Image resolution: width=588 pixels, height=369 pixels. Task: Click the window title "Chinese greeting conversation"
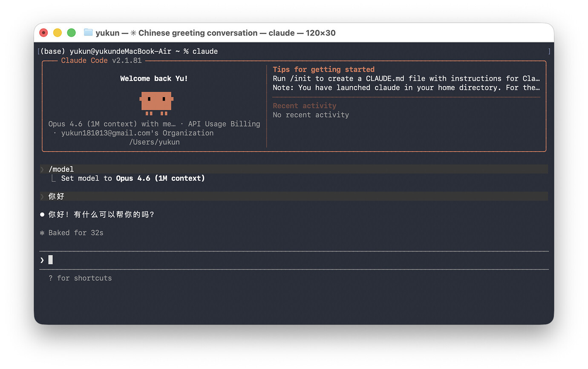(198, 33)
